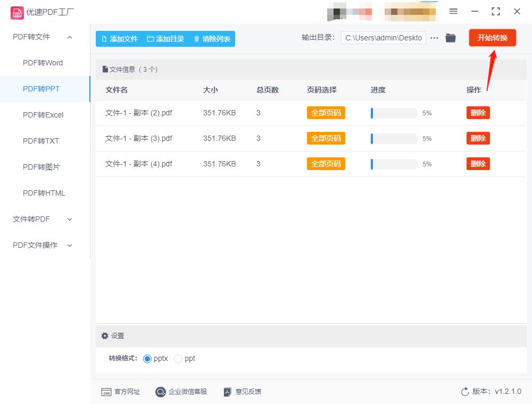Click the 清除列表 clear icon

[196, 38]
